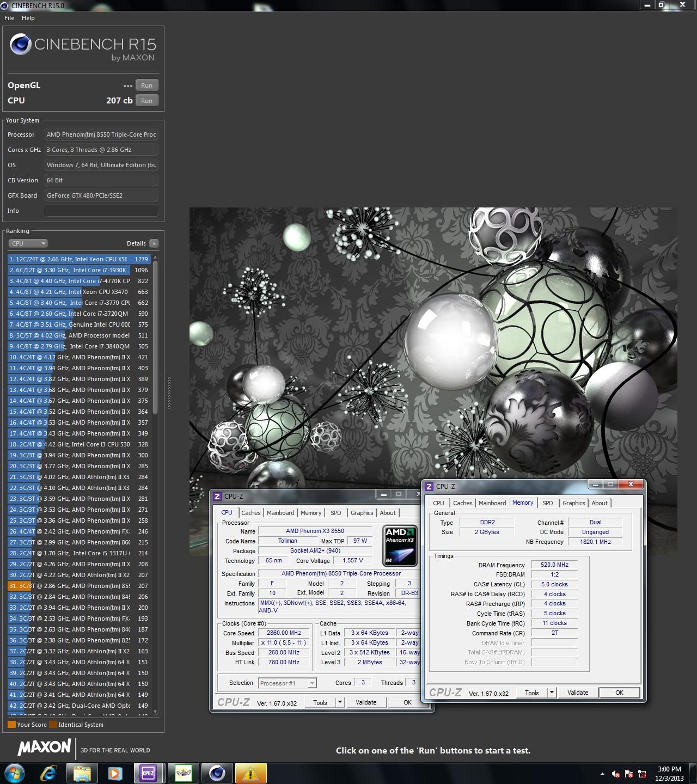Click the CPU-Z CPU window title icon
This screenshot has width=697, height=784.
click(217, 496)
